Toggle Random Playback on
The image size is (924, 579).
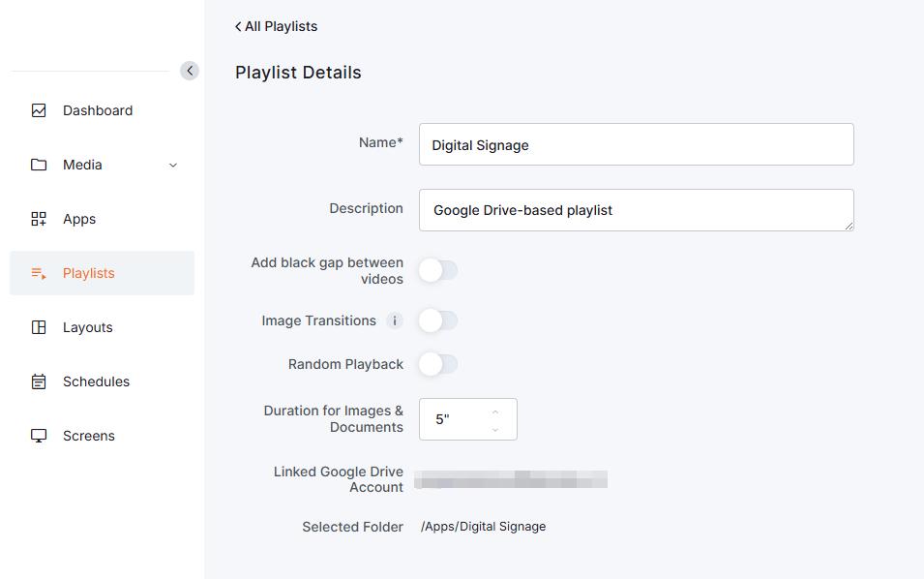coord(437,364)
